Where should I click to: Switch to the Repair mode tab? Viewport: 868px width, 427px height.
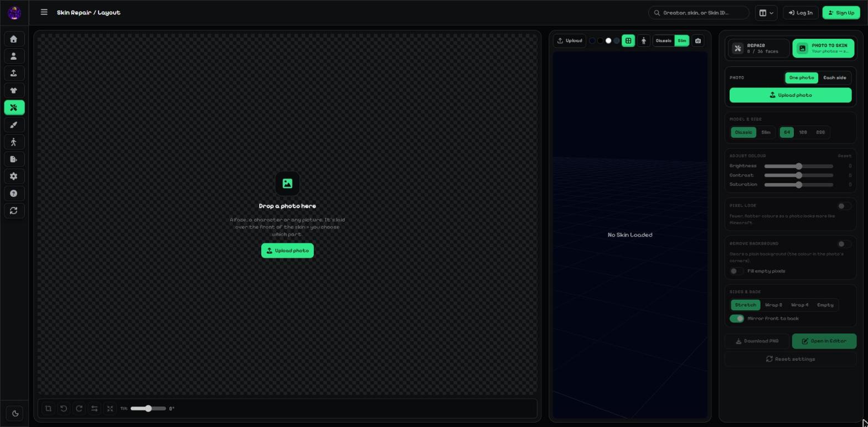click(x=758, y=49)
